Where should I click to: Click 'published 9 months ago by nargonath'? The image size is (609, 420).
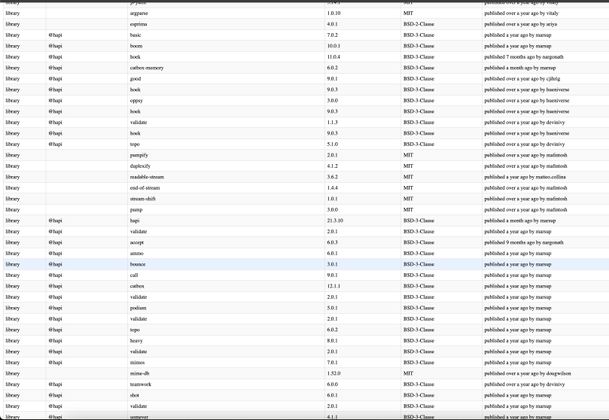point(524,242)
